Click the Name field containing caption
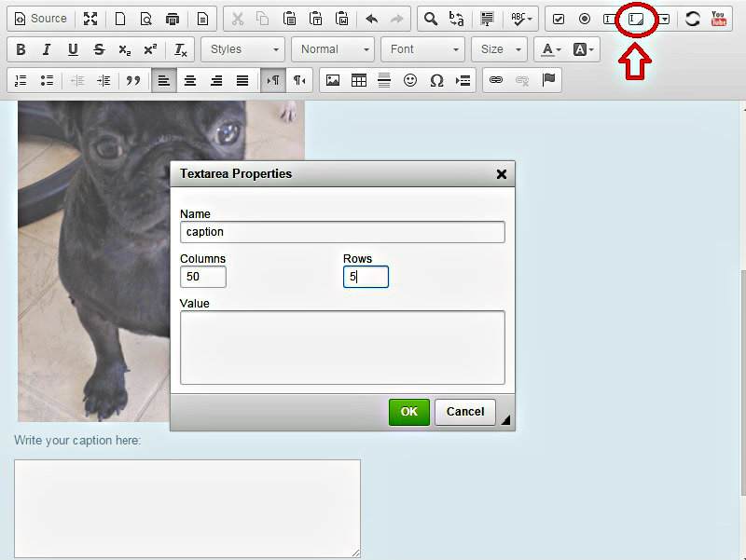The image size is (746, 560). (342, 232)
